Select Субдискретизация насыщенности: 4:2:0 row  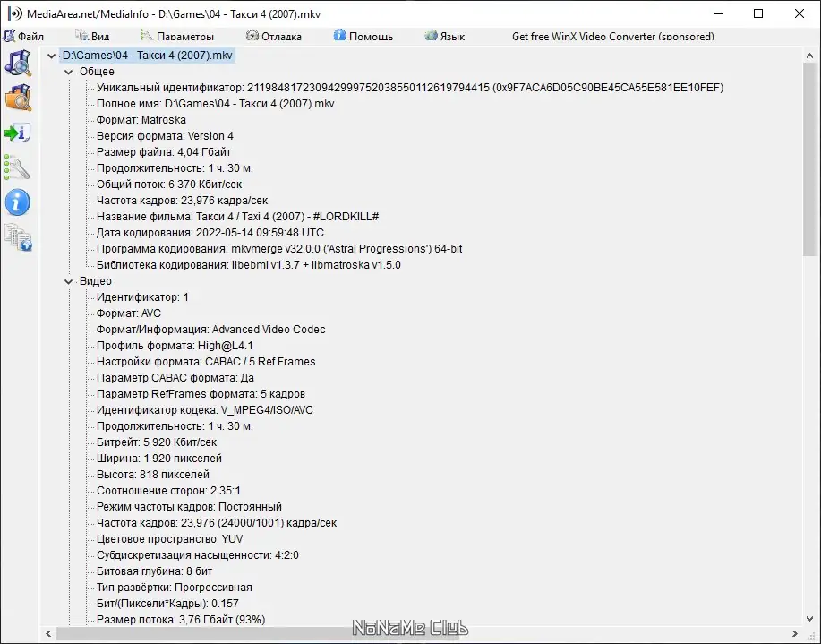197,555
